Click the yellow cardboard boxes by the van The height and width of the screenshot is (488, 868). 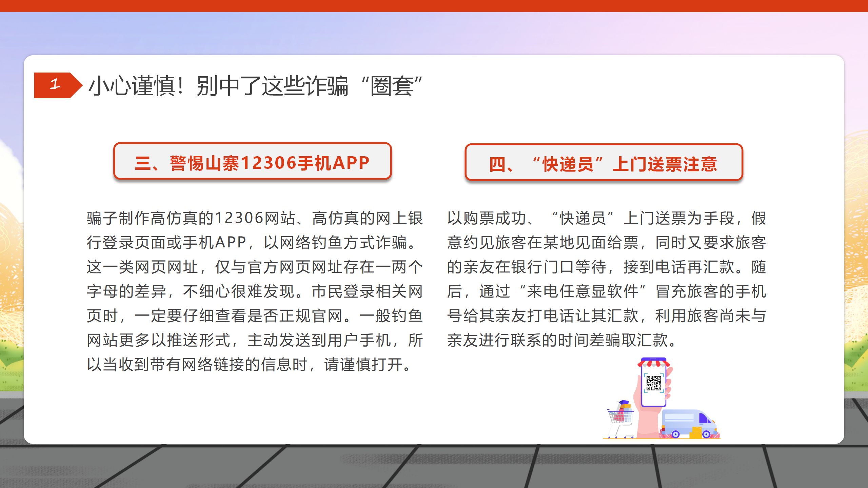click(696, 432)
